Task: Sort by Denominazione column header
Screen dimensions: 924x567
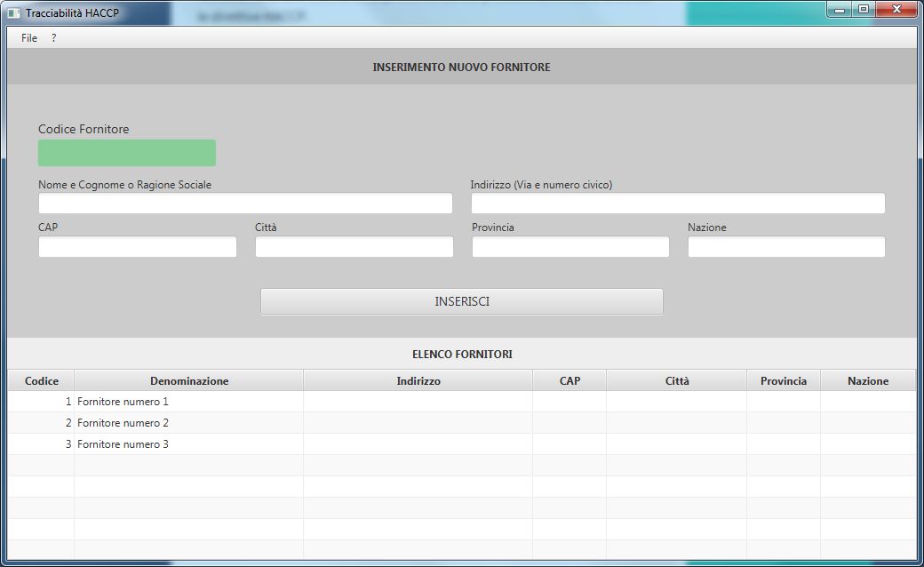Action: pos(189,381)
